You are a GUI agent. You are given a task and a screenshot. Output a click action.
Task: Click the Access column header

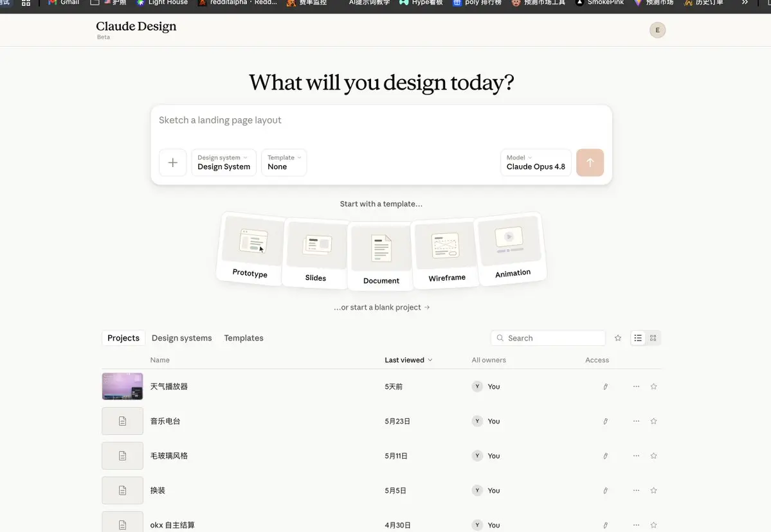[x=597, y=360]
